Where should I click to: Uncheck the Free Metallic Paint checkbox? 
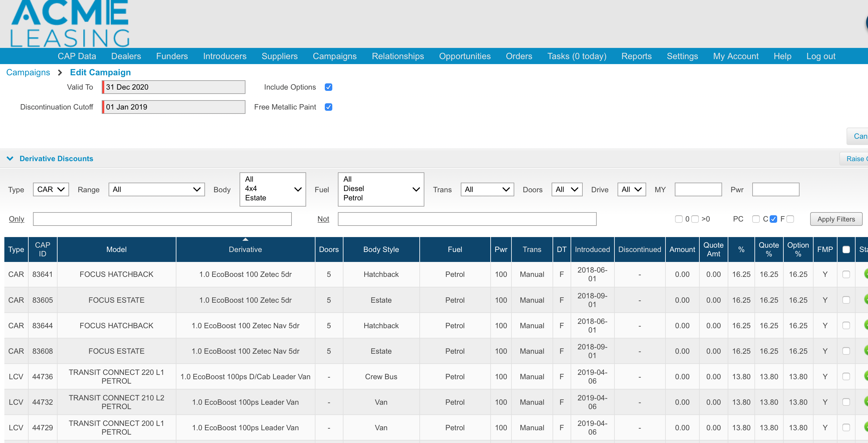pos(328,107)
